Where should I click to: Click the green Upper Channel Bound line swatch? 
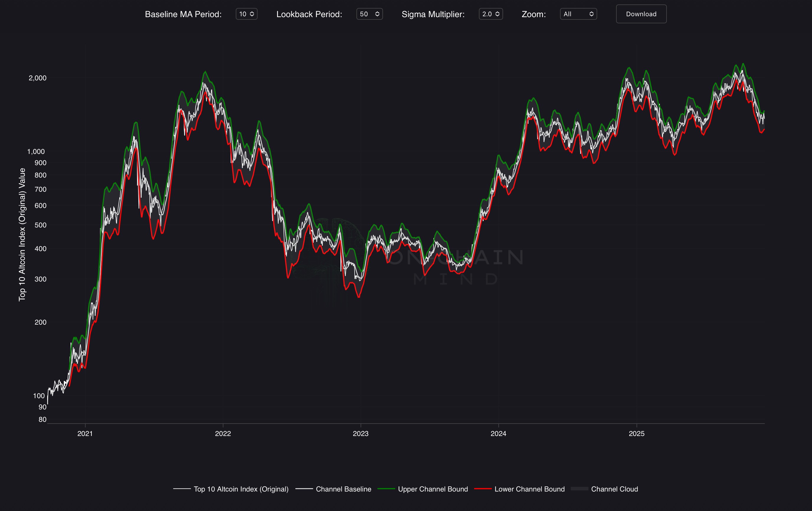386,489
